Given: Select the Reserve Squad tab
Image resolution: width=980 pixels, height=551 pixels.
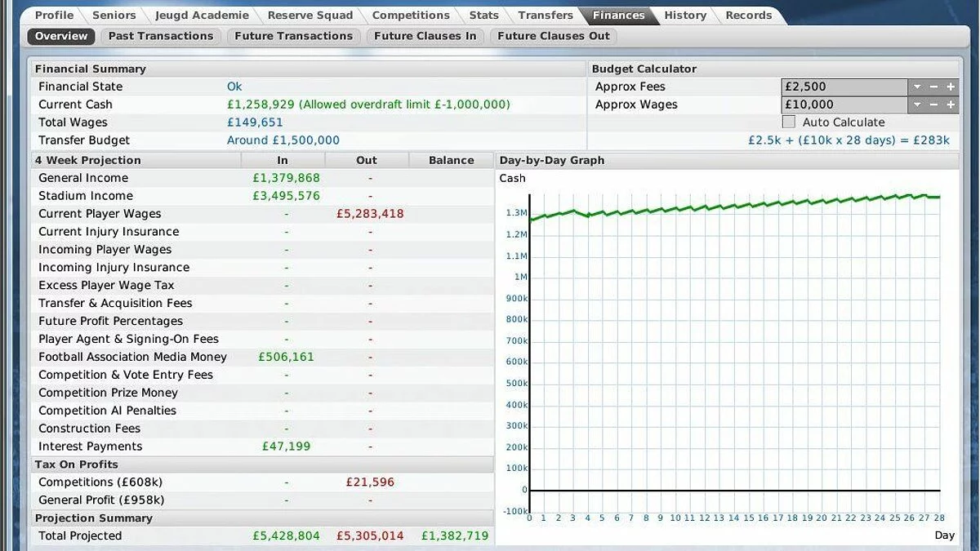Looking at the screenshot, I should point(310,16).
